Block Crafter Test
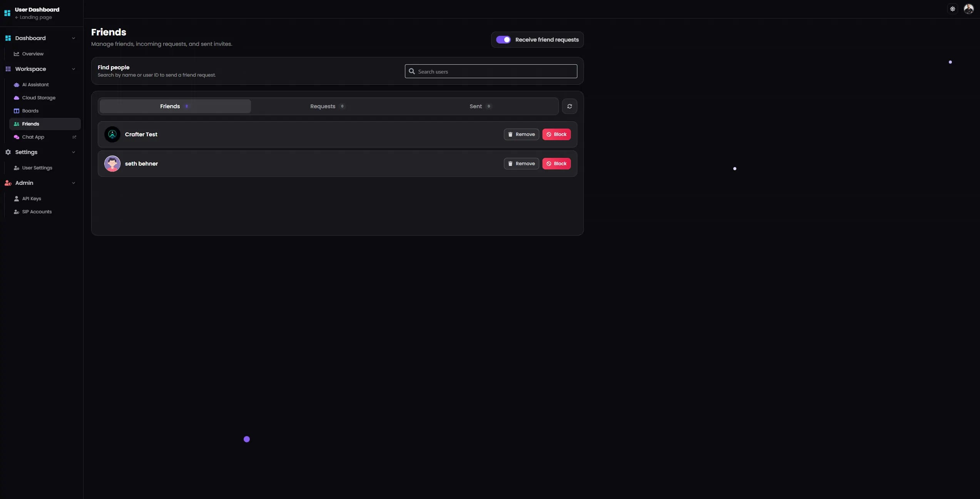980x499 pixels. [x=556, y=134]
